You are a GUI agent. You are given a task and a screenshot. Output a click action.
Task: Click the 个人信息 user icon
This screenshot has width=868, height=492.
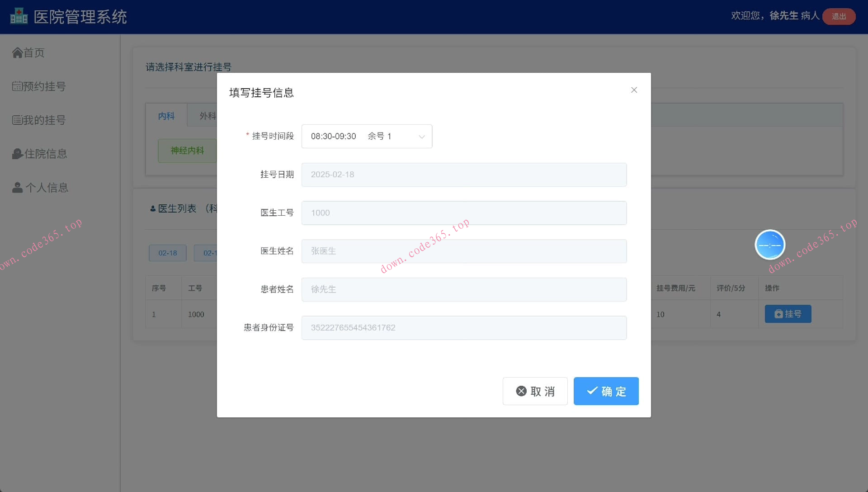click(17, 188)
